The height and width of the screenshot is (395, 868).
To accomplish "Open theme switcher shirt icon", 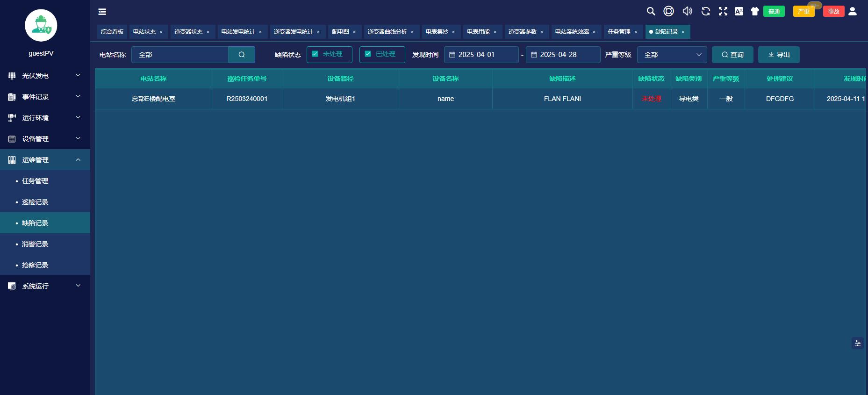I will (x=754, y=11).
